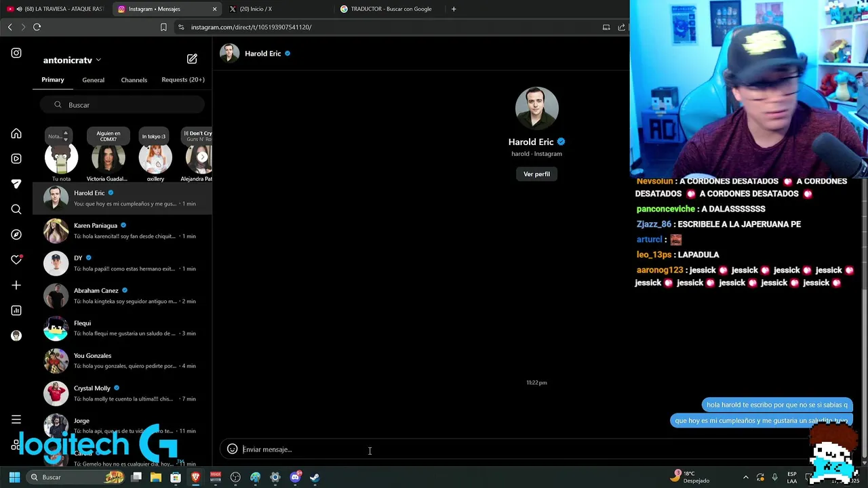This screenshot has height=488, width=868.
Task: Open the More hamburger menu in sidebar
Action: [16, 420]
